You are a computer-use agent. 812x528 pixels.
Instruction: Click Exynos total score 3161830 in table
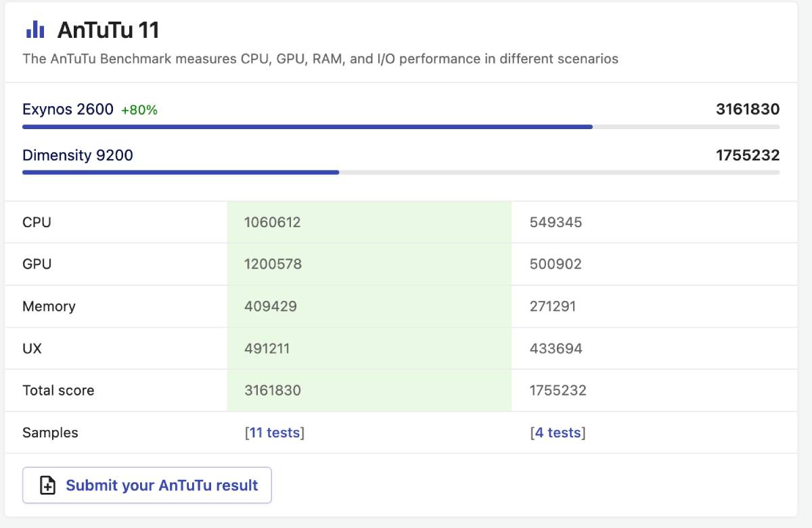(273, 391)
